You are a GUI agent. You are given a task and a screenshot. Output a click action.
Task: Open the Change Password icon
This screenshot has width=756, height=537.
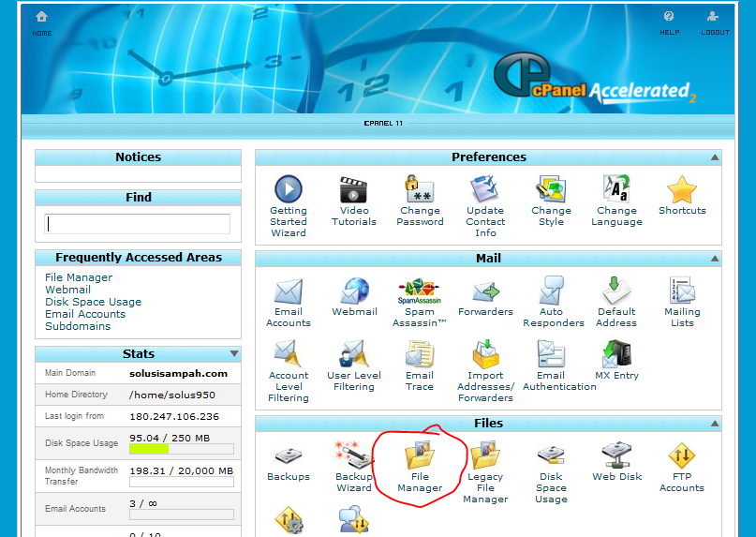coord(420,188)
